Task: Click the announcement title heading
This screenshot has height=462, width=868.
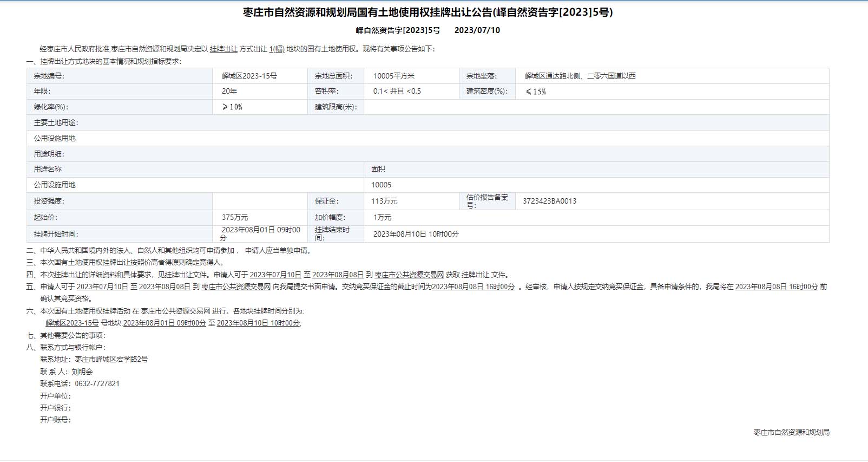Action: click(428, 12)
